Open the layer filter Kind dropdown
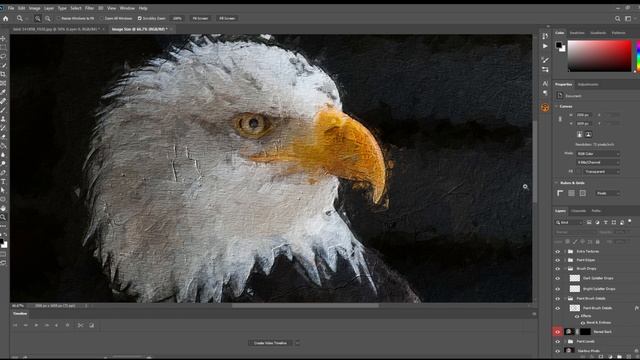Screen dimensions: 640x360 click(x=569, y=222)
